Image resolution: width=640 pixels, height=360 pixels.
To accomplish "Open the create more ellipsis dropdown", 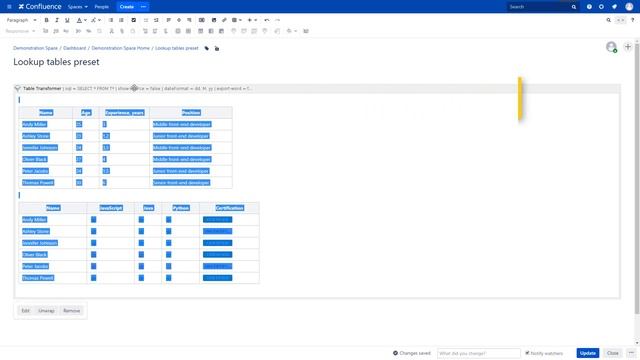I will [x=143, y=7].
